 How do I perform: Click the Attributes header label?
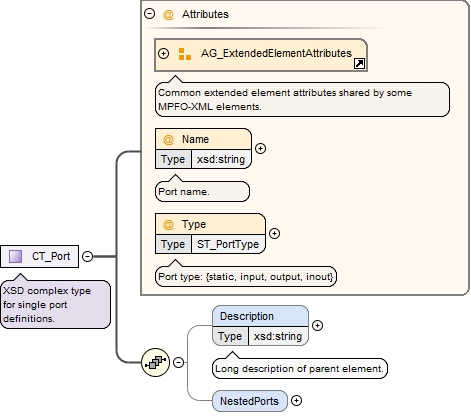click(x=205, y=14)
